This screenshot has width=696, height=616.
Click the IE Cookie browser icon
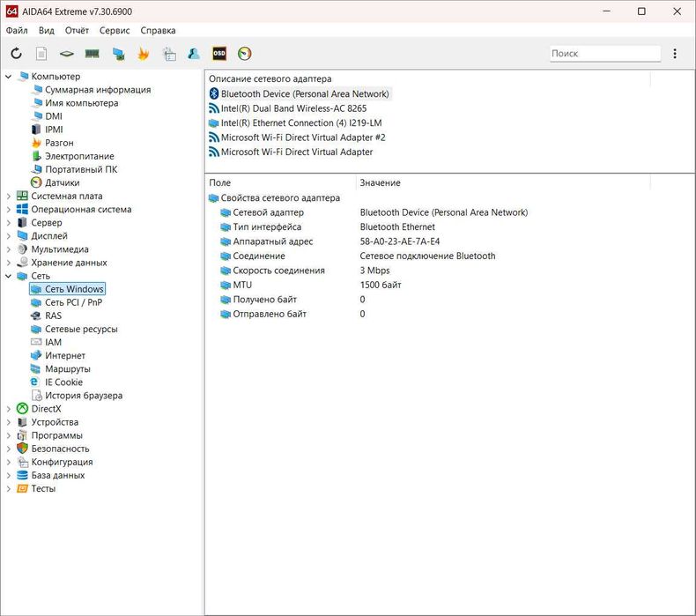pos(34,382)
